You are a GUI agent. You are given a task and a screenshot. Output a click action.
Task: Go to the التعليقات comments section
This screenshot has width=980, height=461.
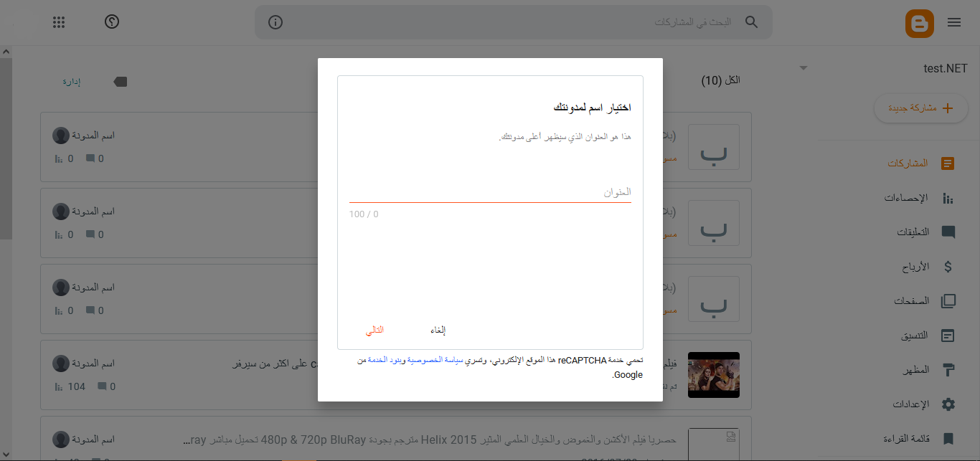click(948, 232)
